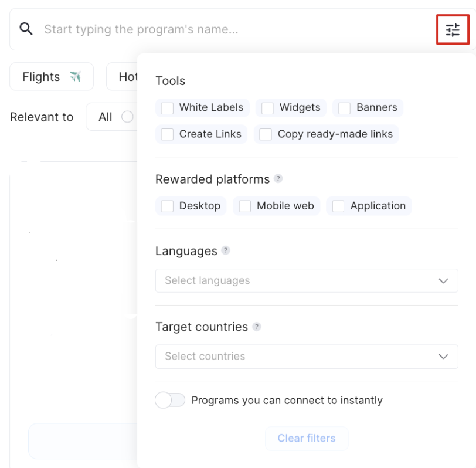The width and height of the screenshot is (476, 468).
Task: Check the Desktop platform checkbox
Action: pos(167,206)
